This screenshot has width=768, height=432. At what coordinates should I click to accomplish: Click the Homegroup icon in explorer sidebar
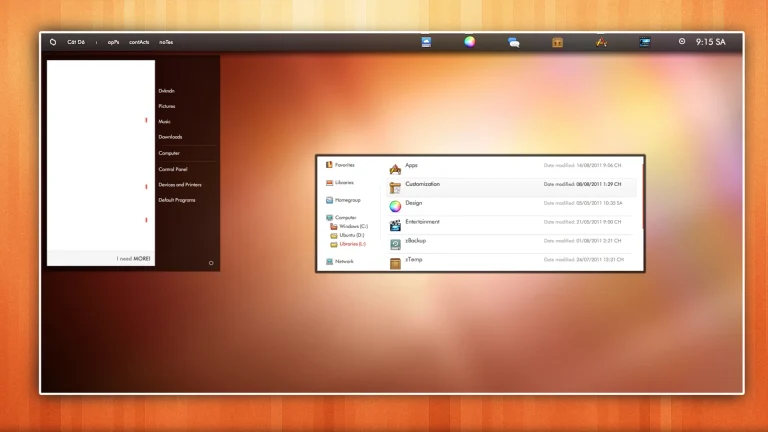(330, 200)
